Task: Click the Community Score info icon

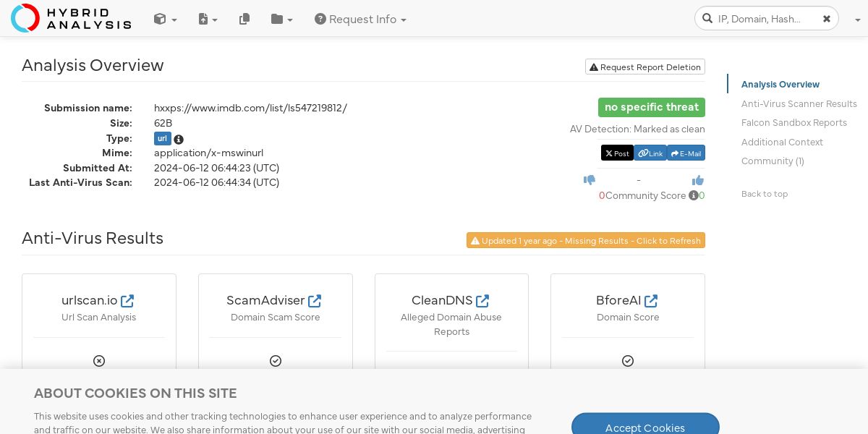Action: point(693,195)
